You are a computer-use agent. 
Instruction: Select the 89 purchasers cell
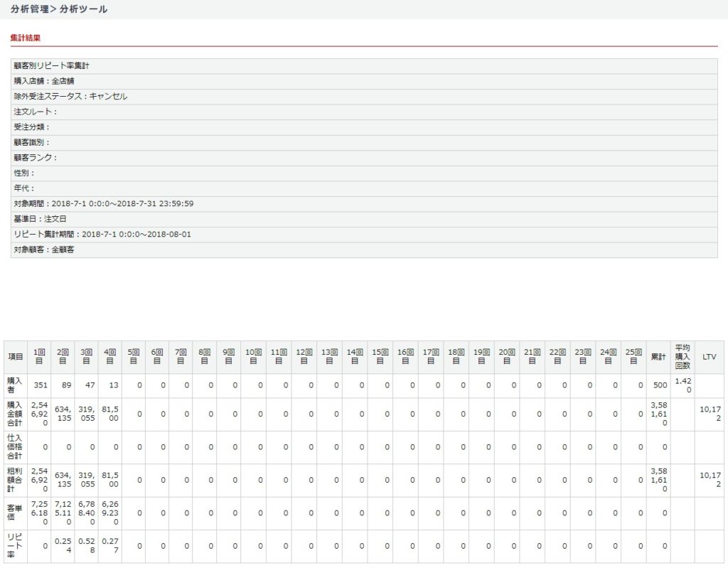tap(63, 385)
